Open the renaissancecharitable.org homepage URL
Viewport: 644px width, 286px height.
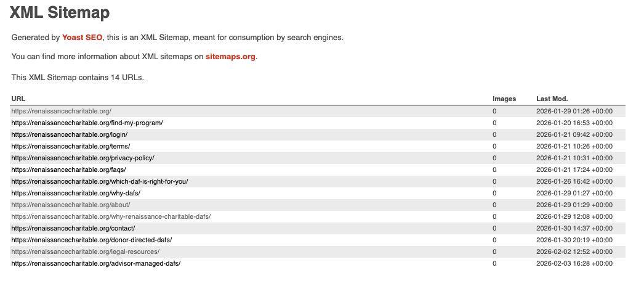click(61, 111)
